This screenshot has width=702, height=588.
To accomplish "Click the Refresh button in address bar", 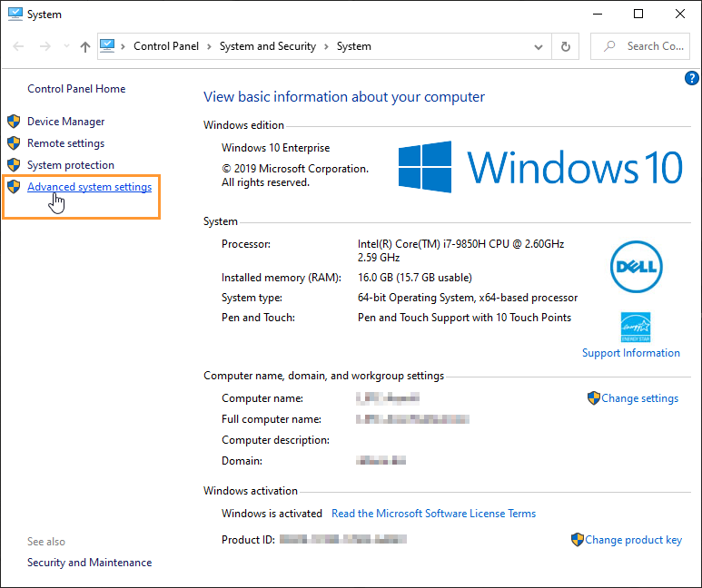I will (x=566, y=46).
